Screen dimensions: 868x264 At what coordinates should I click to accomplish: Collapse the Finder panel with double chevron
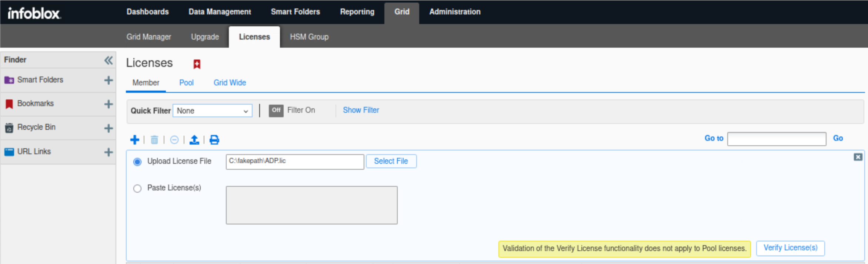(x=108, y=60)
